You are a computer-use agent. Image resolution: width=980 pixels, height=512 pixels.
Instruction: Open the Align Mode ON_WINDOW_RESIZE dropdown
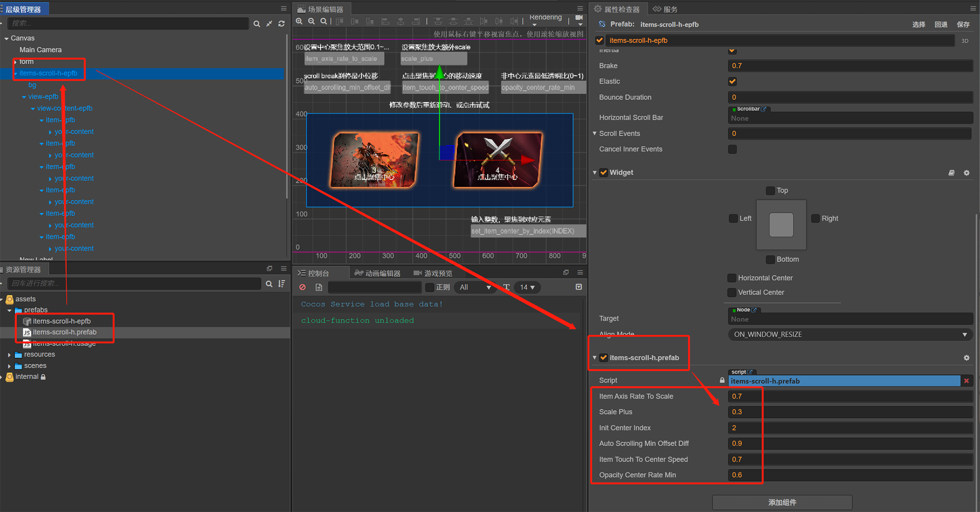click(850, 334)
